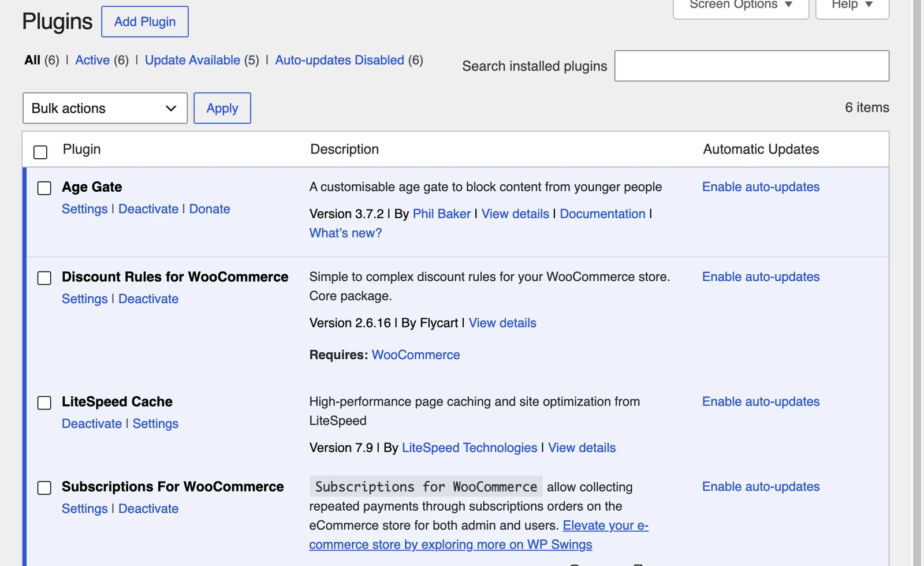Focus the Search installed plugins field
The image size is (924, 566).
(751, 66)
